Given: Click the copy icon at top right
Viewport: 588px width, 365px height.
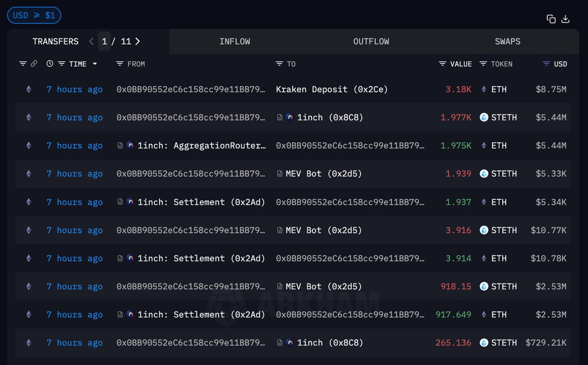Looking at the screenshot, I should 551,19.
